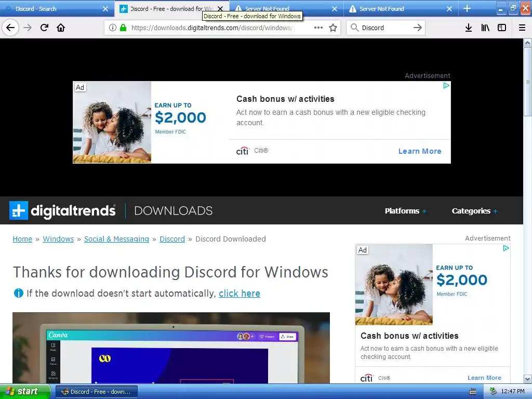
Task: Click Learn More in top banner ad
Action: pos(420,151)
